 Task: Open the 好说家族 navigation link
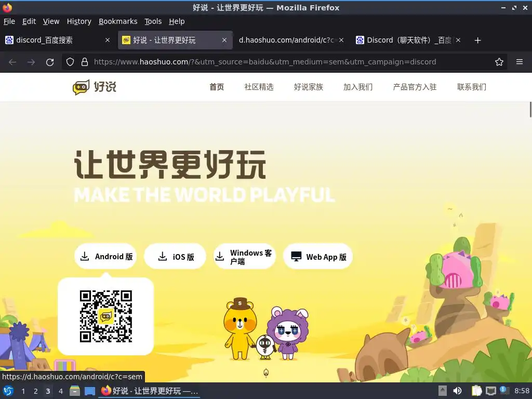[x=309, y=87]
